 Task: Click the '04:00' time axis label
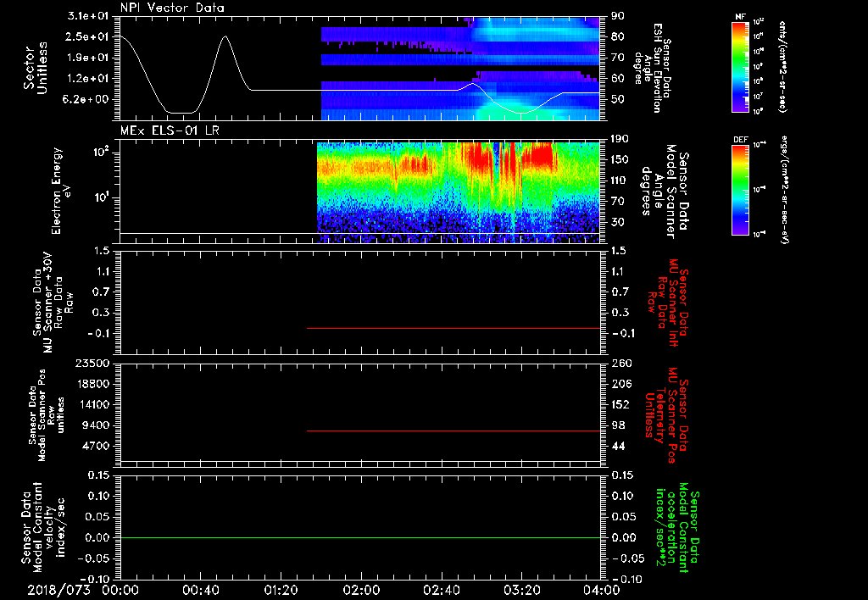pyautogui.click(x=602, y=590)
